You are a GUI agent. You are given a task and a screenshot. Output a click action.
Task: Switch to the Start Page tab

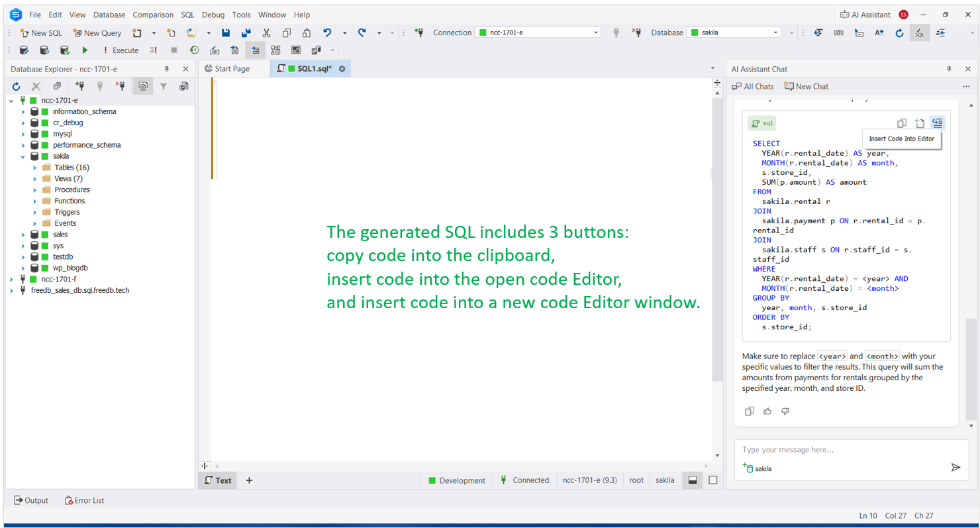pyautogui.click(x=227, y=69)
